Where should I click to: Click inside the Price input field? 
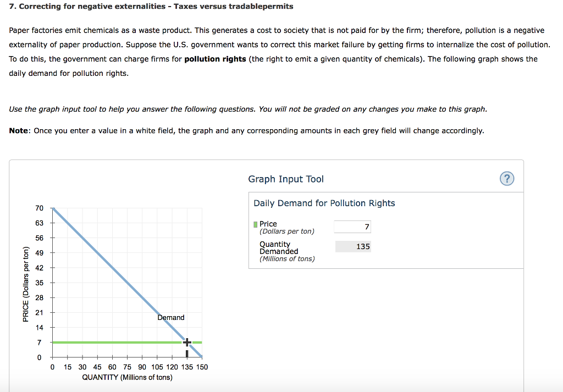[352, 226]
